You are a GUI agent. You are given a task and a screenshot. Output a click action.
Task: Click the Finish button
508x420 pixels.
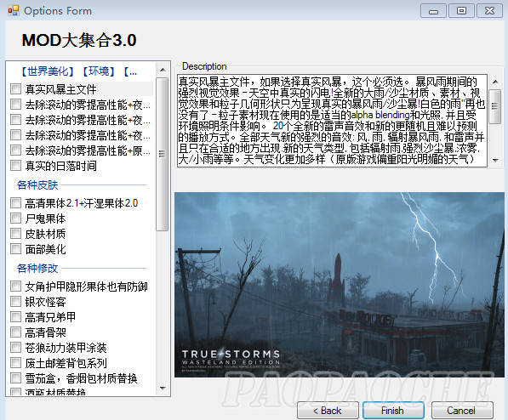(x=393, y=411)
